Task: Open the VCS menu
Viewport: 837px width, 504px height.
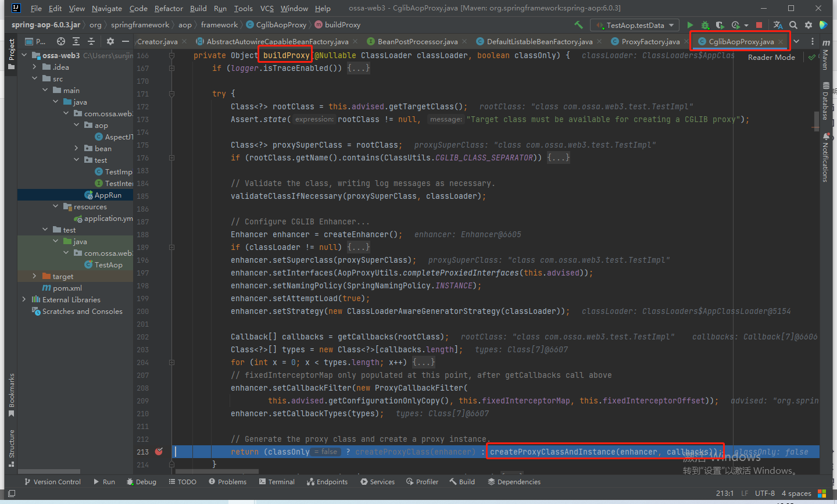Action: click(267, 8)
